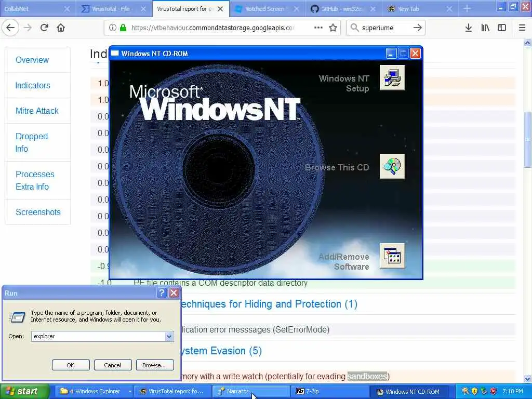This screenshot has height=399, width=532.
Task: Click Windows NT CD-ROM taskbar button
Action: pos(408,391)
